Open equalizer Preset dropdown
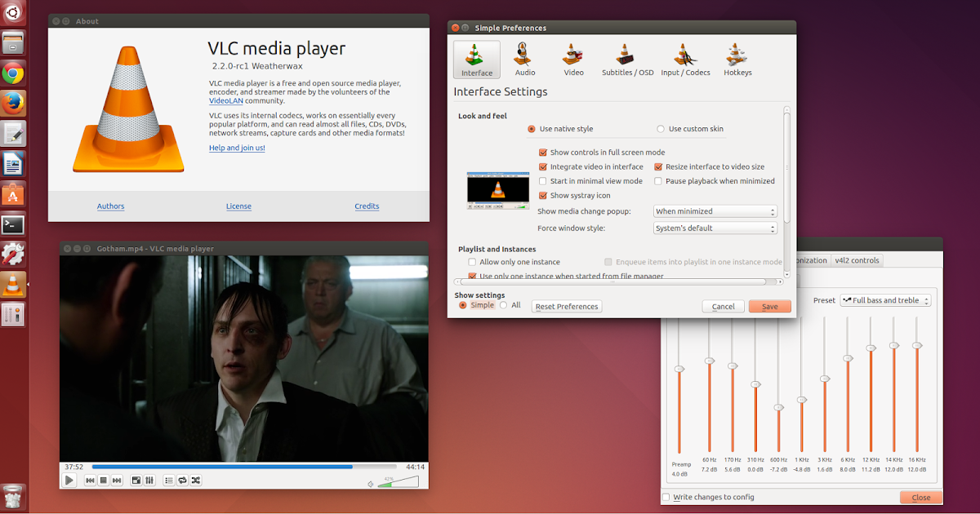The image size is (980, 514). (886, 300)
